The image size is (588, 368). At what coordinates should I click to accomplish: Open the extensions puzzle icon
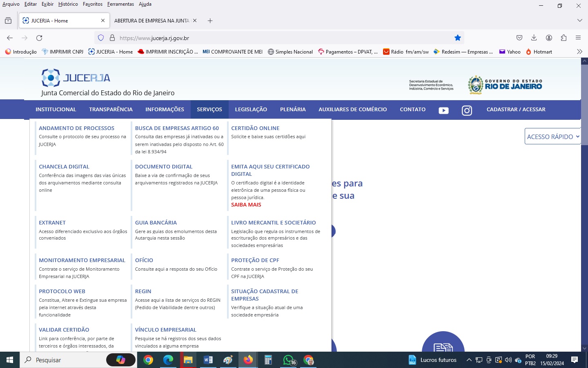(x=563, y=38)
